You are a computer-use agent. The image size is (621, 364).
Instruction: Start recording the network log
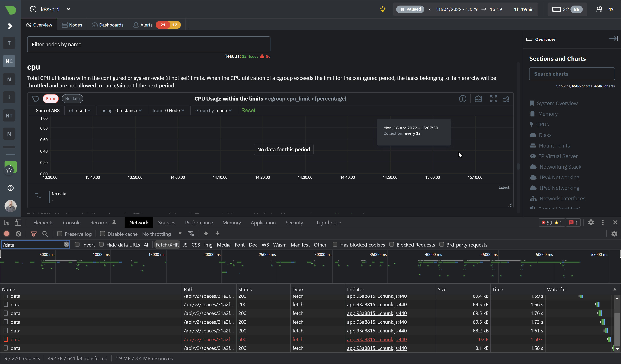click(6, 234)
